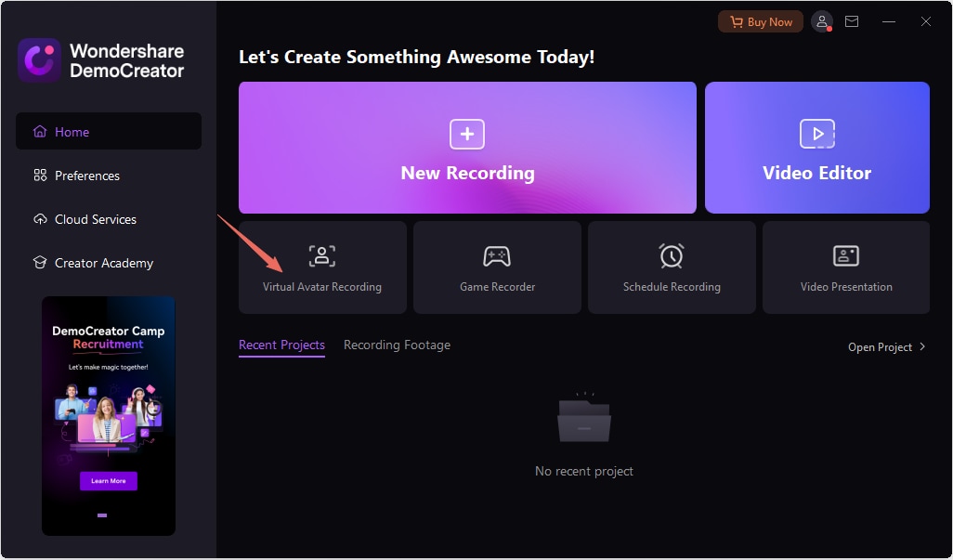Viewport: 953px width, 560px height.
Task: Click the Schedule Recording alarm clock icon
Action: [672, 255]
